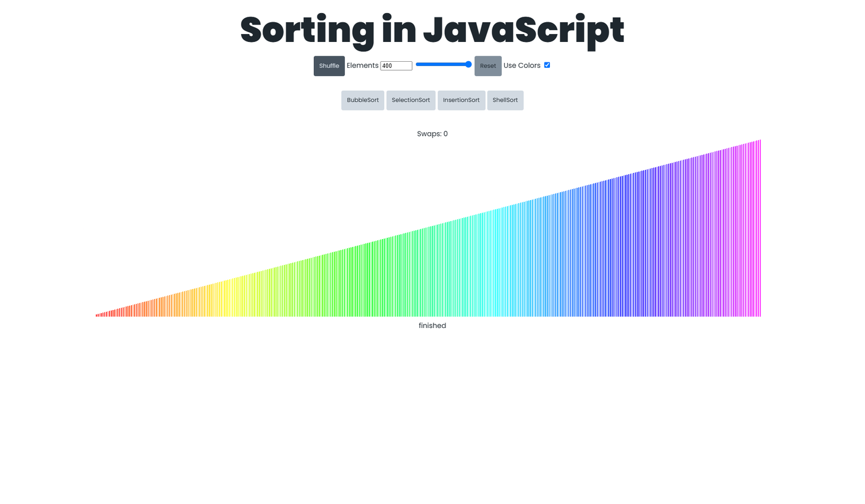Click the Sorting in JavaScript heading
The width and height of the screenshot is (865, 504).
pos(432,30)
